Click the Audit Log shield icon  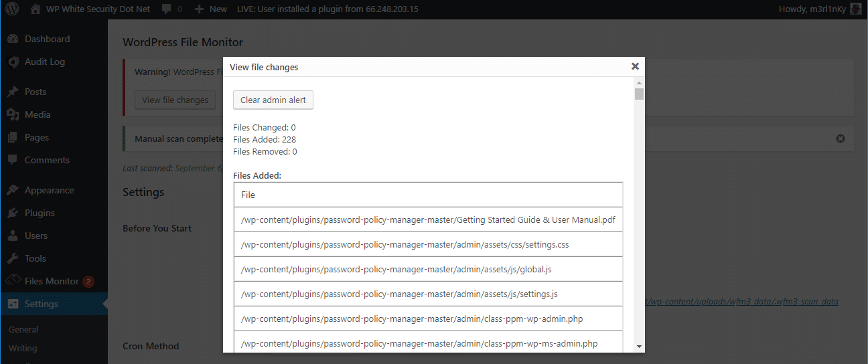pyautogui.click(x=13, y=62)
